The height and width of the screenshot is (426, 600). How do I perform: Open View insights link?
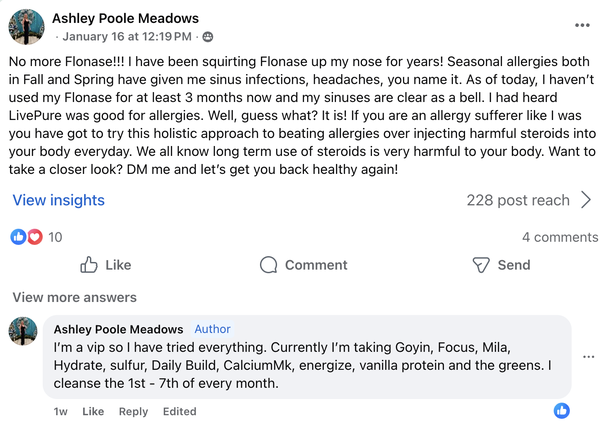(x=58, y=200)
